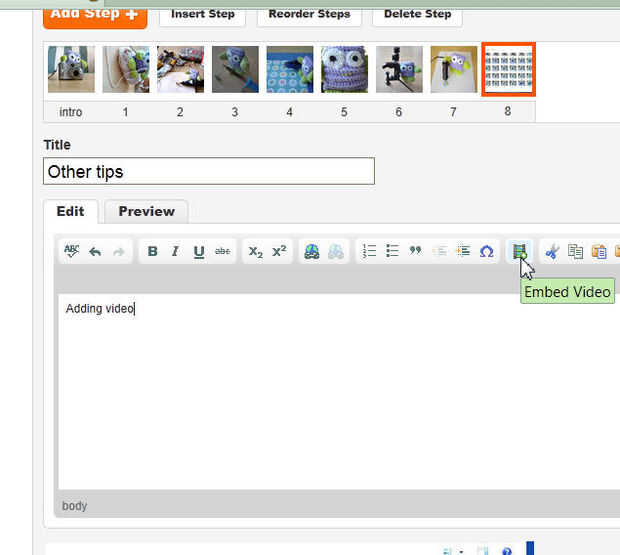Apply strikethrough formatting
Screen dimensions: 620x555
pyautogui.click(x=222, y=251)
